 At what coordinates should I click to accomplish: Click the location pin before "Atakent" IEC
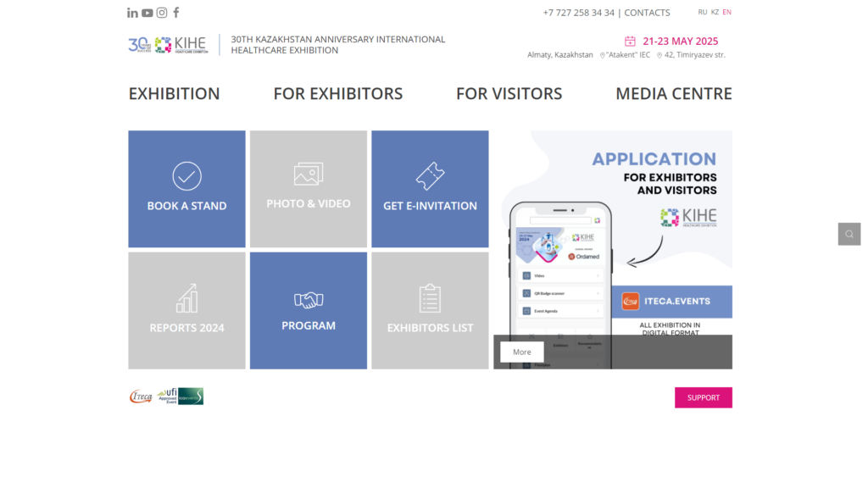603,55
